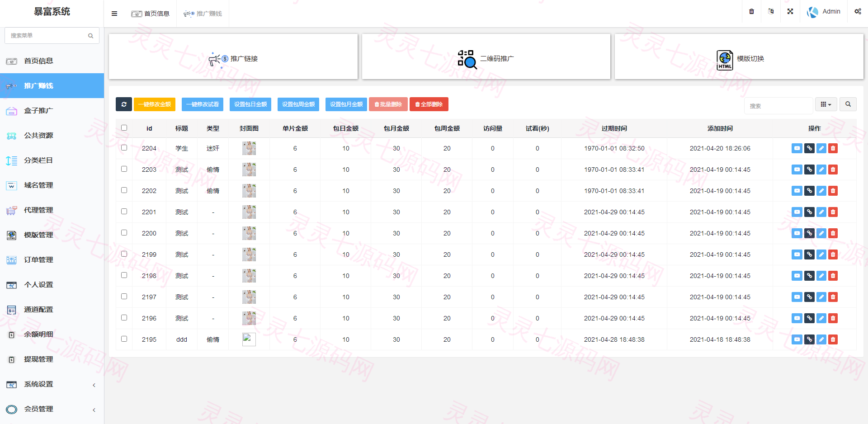The height and width of the screenshot is (424, 868).
Task: Select the checkbox for row 2195
Action: [x=124, y=339]
